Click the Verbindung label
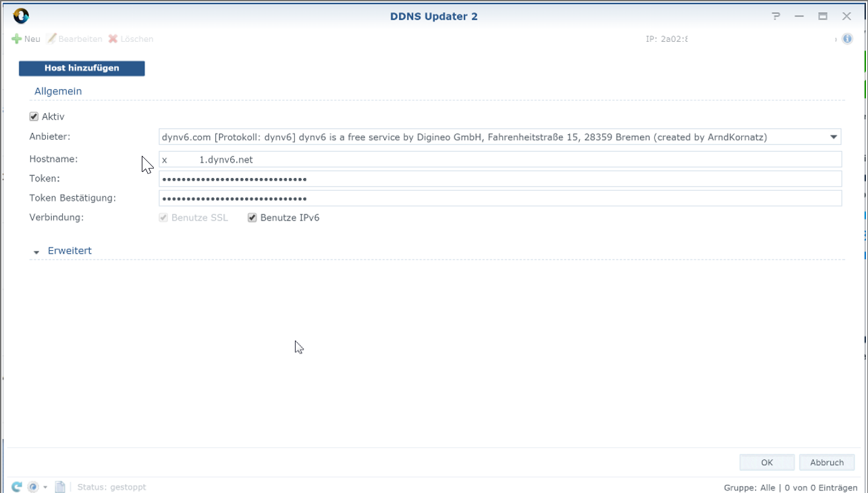868x493 pixels. click(x=57, y=218)
